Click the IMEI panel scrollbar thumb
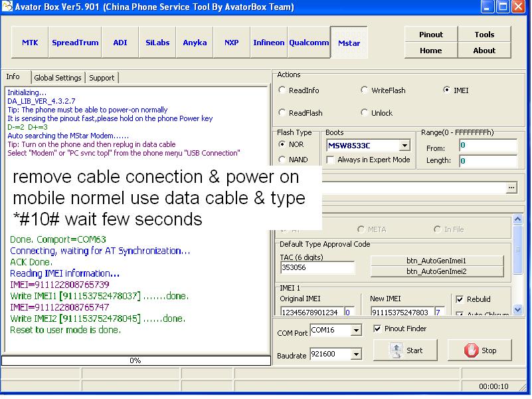 click(517, 249)
